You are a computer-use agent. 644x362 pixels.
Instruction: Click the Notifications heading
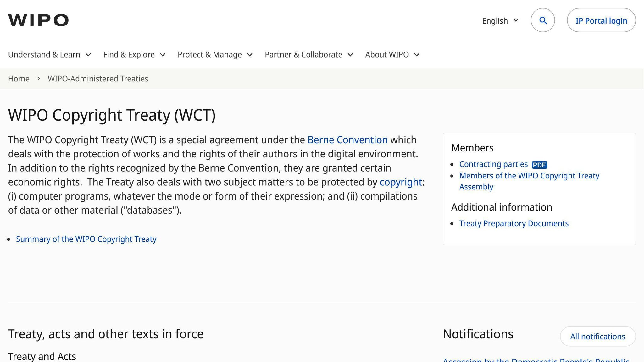(x=478, y=334)
